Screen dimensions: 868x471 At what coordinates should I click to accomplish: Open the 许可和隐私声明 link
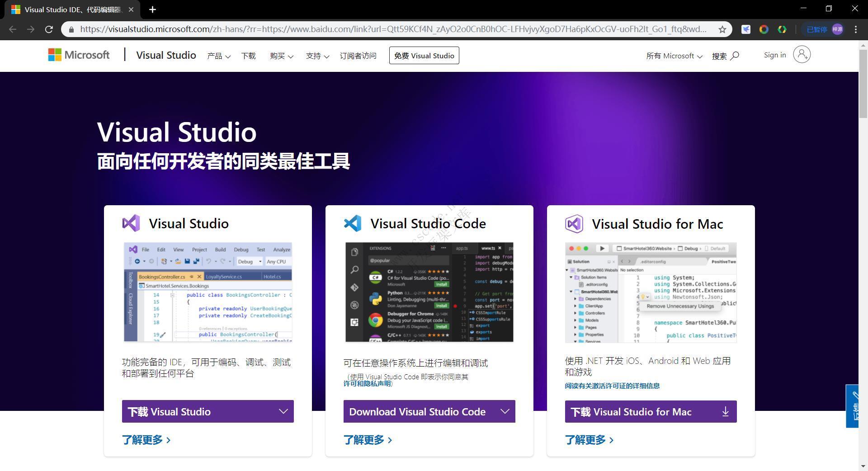368,383
